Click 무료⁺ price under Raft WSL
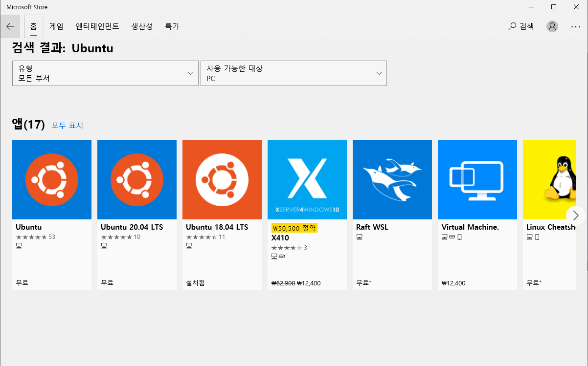This screenshot has width=588, height=366. tap(363, 283)
